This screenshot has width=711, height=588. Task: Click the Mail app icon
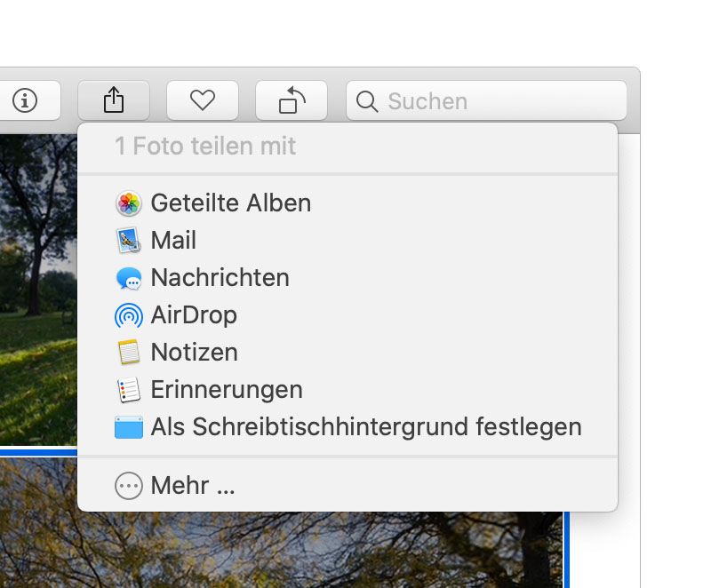coord(129,241)
